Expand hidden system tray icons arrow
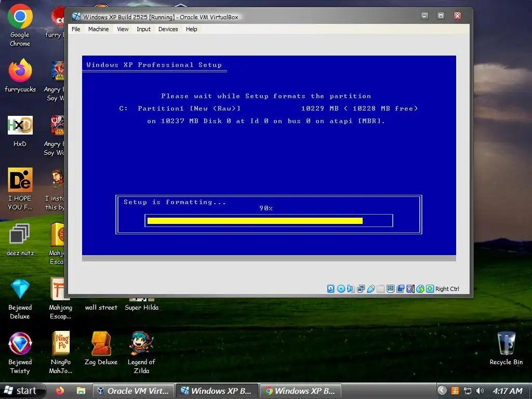This screenshot has height=399, width=532. 442,391
